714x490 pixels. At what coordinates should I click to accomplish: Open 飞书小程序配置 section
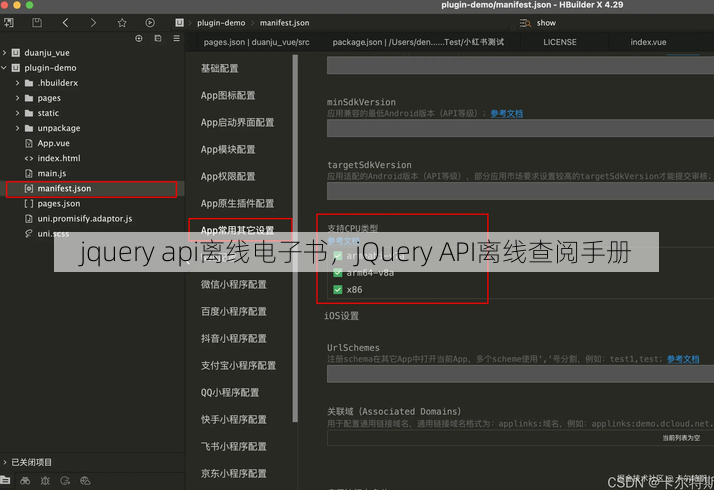pyautogui.click(x=234, y=447)
